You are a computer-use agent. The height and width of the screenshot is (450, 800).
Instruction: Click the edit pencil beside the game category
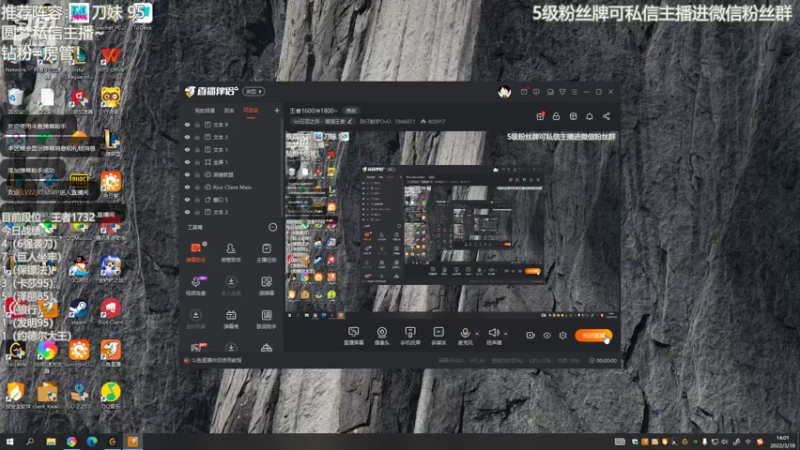349,121
